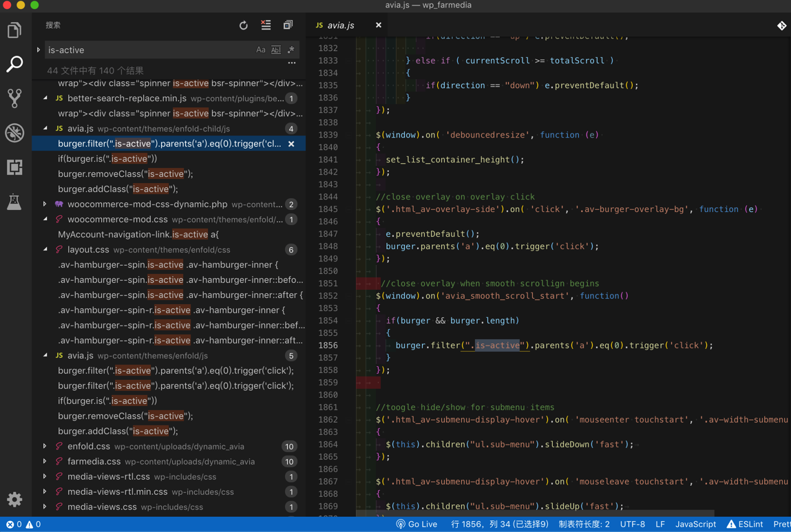Open the Manage settings gear
This screenshot has height=532, width=791.
pos(14,500)
